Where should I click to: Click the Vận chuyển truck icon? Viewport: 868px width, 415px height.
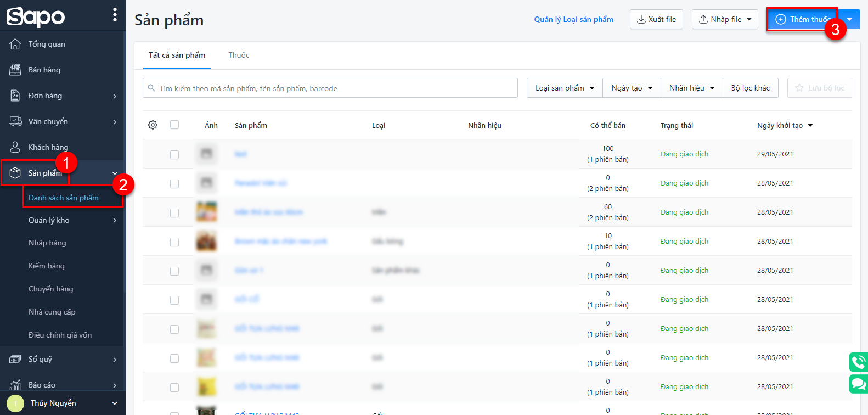15,121
